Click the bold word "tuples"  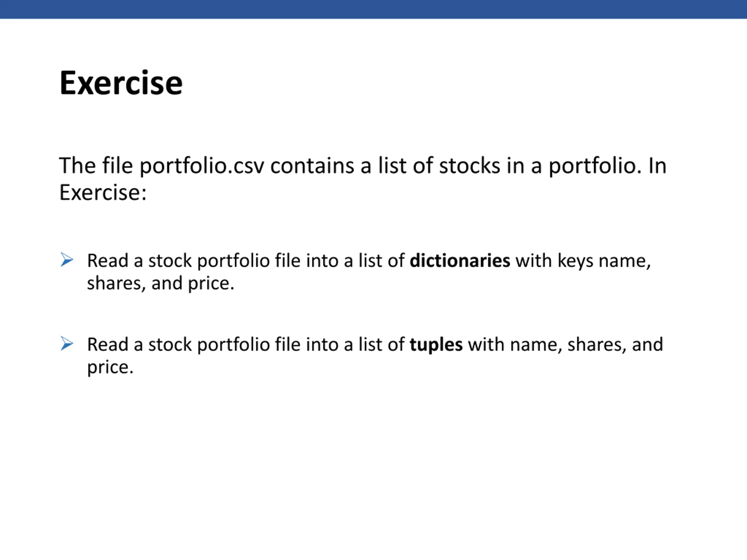pyautogui.click(x=436, y=345)
